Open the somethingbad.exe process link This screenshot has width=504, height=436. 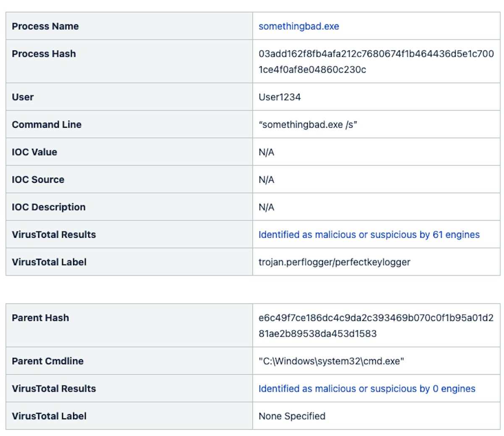tap(299, 26)
